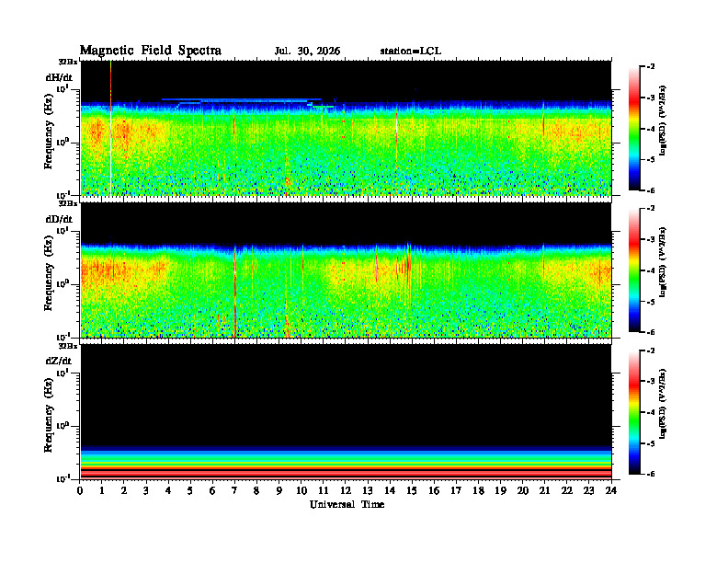Click hour 19 tick label on Universal Time axis
728x563 pixels.
tap(500, 490)
